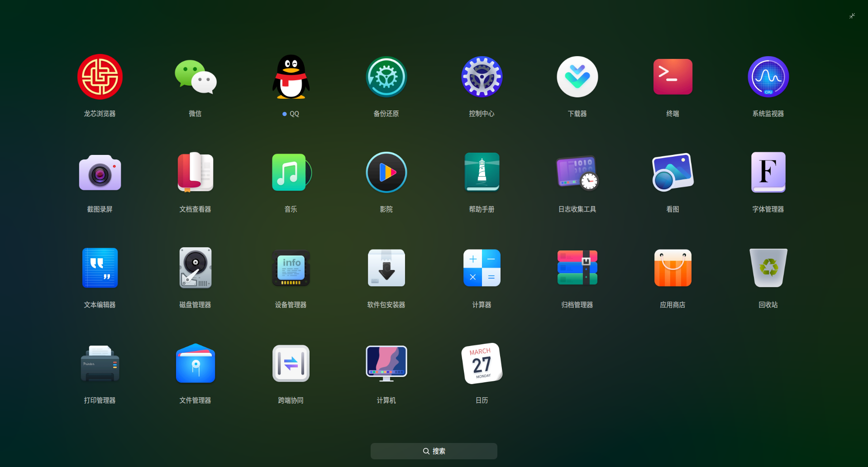The height and width of the screenshot is (467, 868).
Task: Launch 跨端协同 cross-device collaboration
Action: point(291,364)
